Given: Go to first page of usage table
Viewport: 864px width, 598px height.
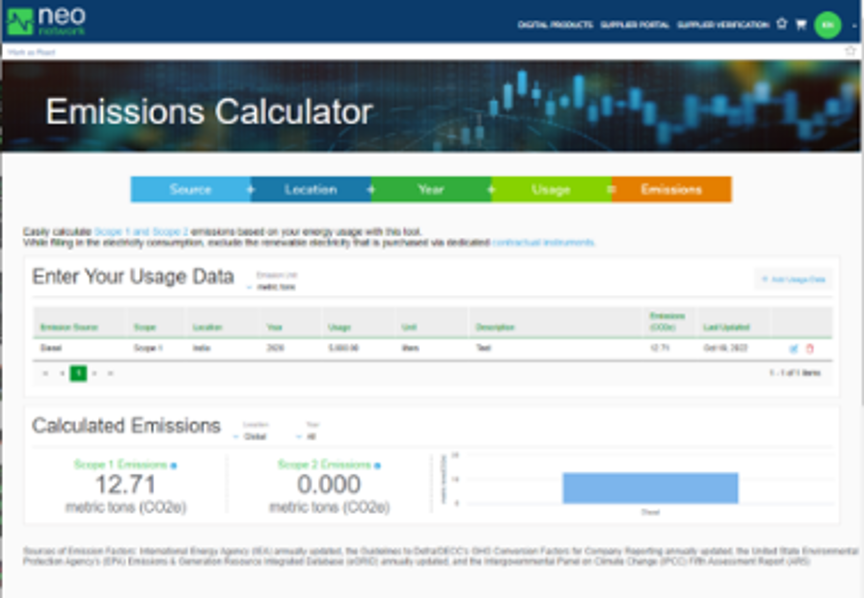Looking at the screenshot, I should click(x=45, y=374).
